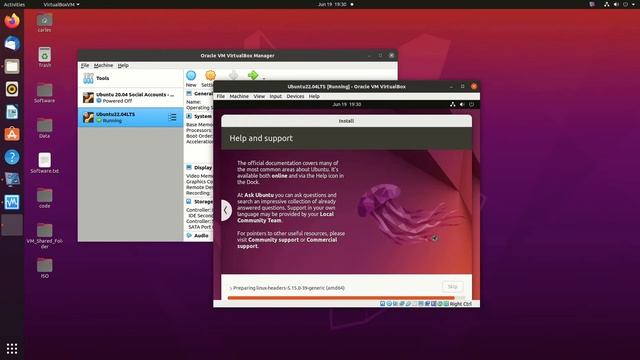This screenshot has width=640, height=360.
Task: Open the host network icon in top bar
Action: (x=607, y=4)
